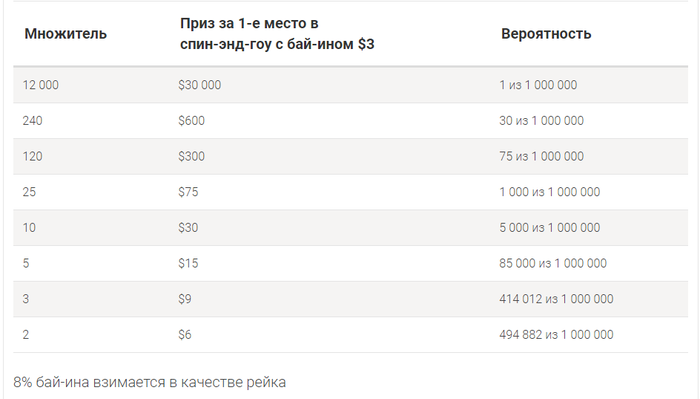Click the Вероятность column header
700x399 pixels.
point(546,34)
